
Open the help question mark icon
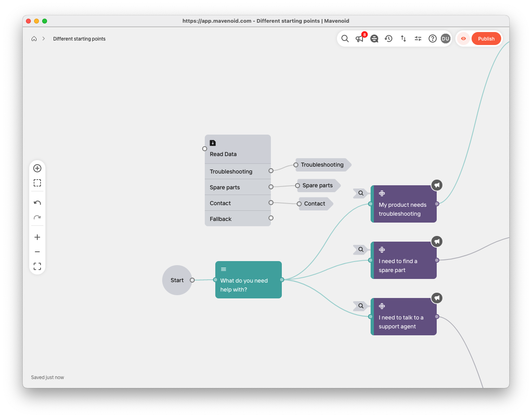coord(433,39)
